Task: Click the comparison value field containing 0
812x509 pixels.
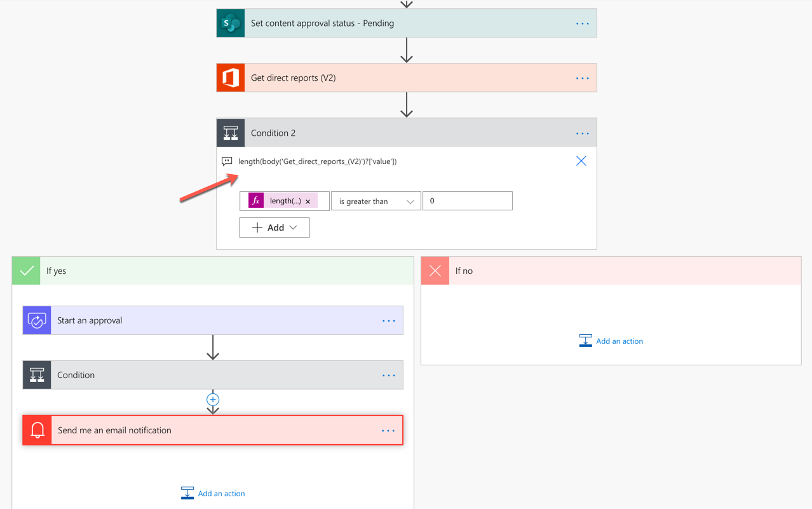Action: [x=467, y=200]
